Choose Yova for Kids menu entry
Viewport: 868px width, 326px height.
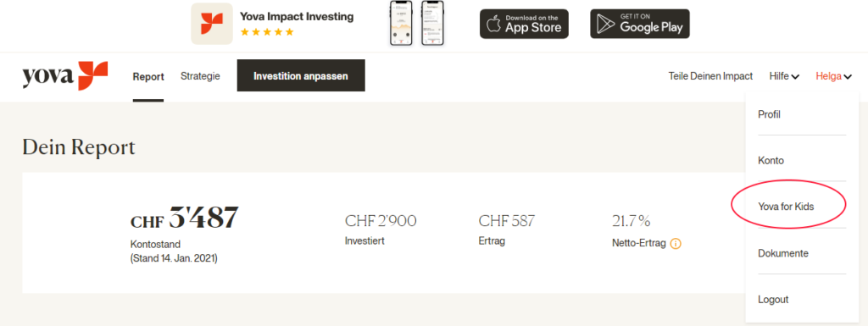click(x=802, y=207)
